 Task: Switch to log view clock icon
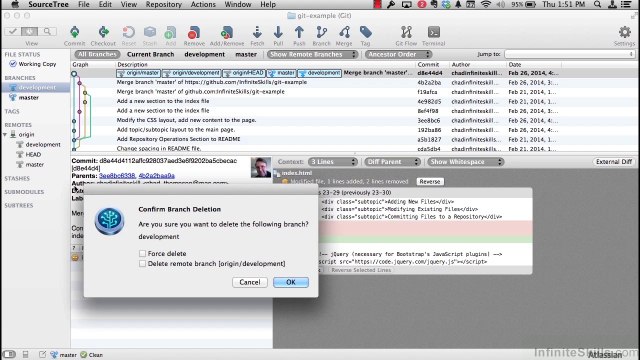point(29,31)
